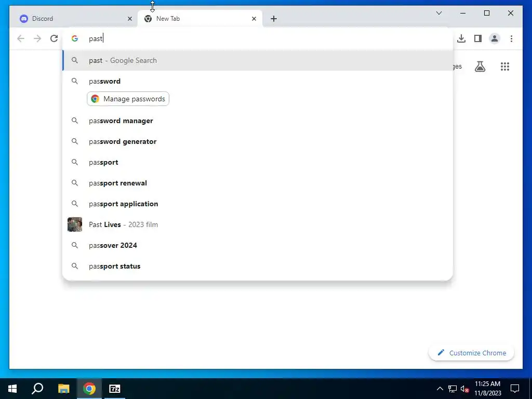The image size is (532, 399).
Task: Open the profile avatar menu
Action: [x=495, y=38]
